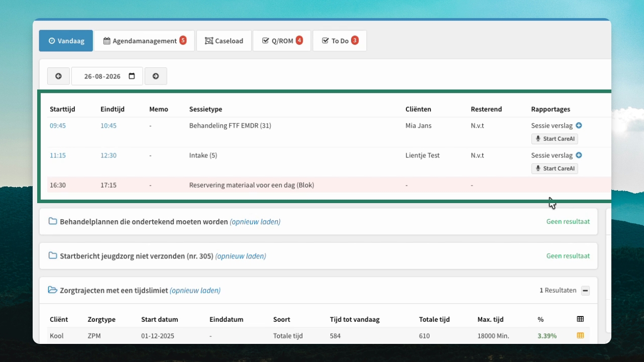Click Eindtijd column header
Viewport: 644px width, 362px height.
pos(113,109)
